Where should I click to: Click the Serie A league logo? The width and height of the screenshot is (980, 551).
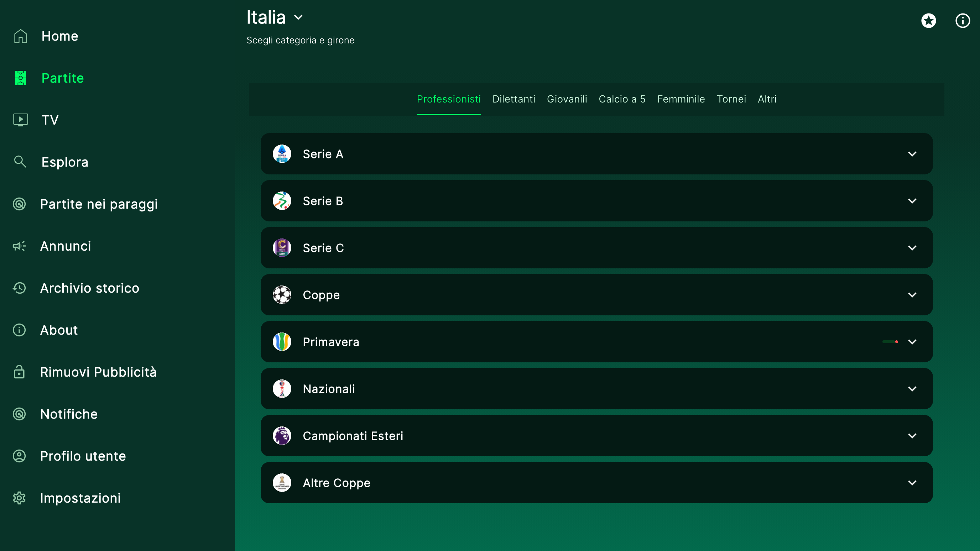click(x=282, y=154)
